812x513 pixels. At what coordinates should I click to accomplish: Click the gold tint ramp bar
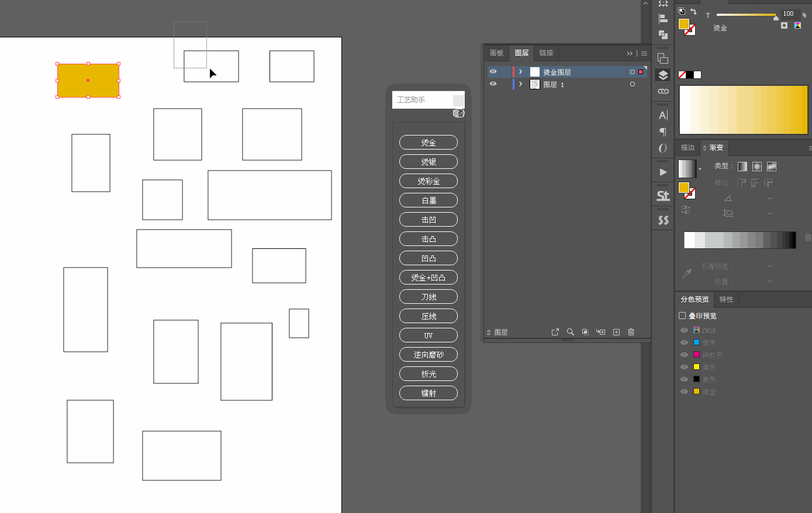[x=744, y=110]
